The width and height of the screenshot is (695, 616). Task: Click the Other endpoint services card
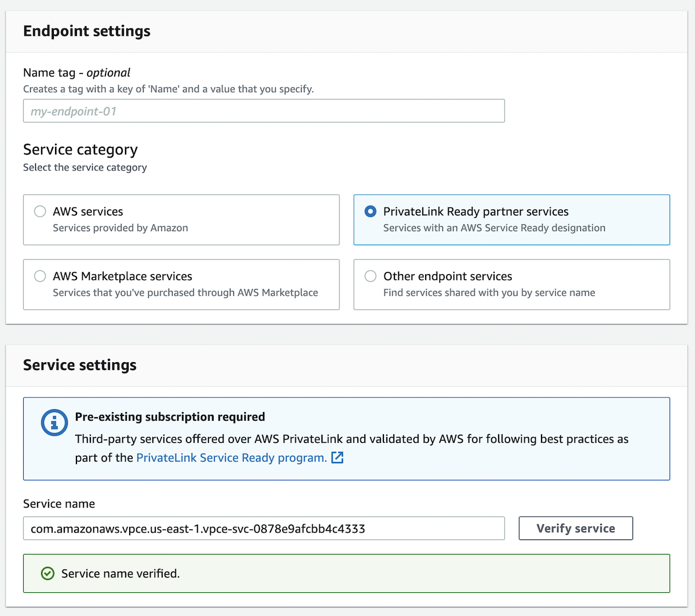(x=511, y=285)
